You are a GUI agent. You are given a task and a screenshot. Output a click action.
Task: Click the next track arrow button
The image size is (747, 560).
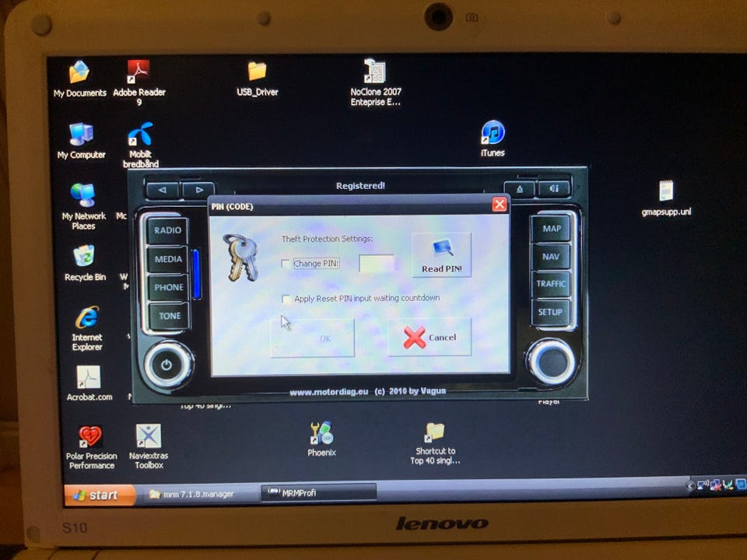click(x=198, y=190)
